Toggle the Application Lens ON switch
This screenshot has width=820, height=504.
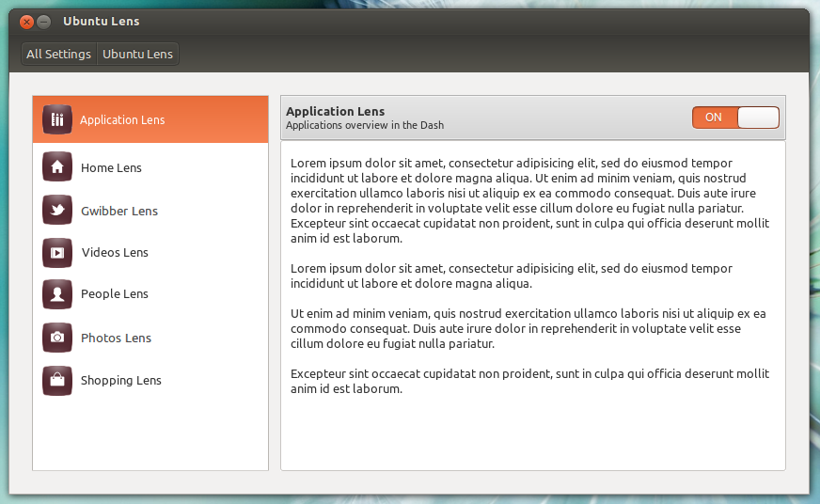point(735,118)
